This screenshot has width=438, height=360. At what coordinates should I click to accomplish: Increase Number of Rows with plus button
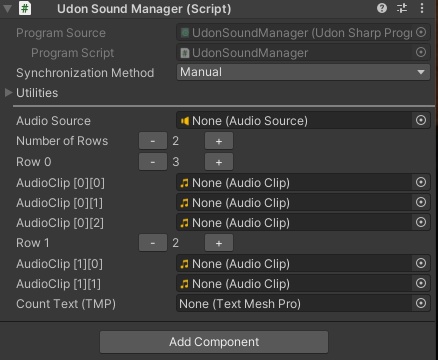pos(219,141)
